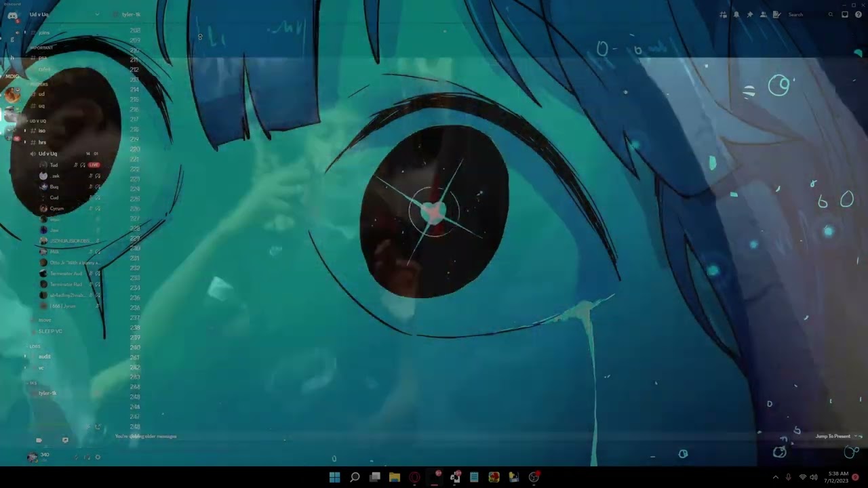The width and height of the screenshot is (868, 488).
Task: Open the move voice channel
Action: [x=45, y=320]
